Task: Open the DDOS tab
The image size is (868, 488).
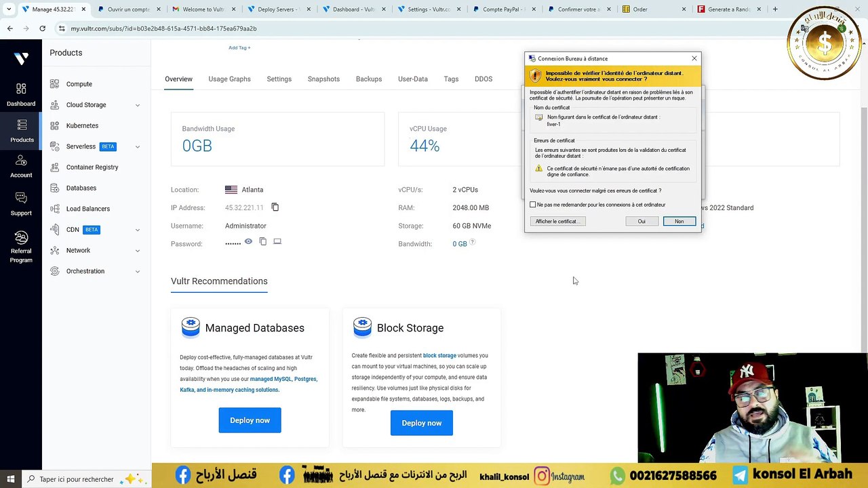Action: coord(484,79)
